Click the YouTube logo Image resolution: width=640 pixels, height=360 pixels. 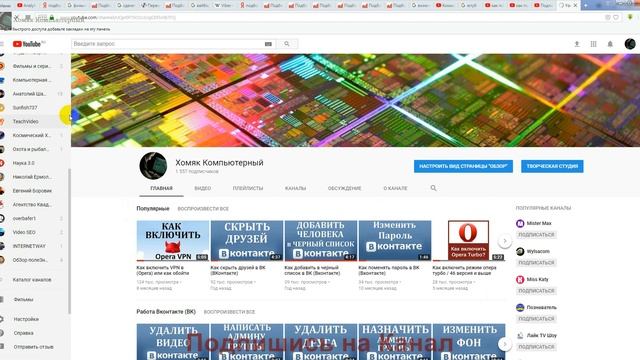[x=27, y=44]
